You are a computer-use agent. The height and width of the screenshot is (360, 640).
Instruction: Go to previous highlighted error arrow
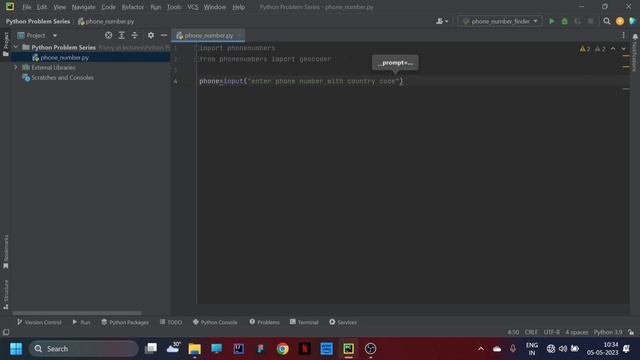613,49
